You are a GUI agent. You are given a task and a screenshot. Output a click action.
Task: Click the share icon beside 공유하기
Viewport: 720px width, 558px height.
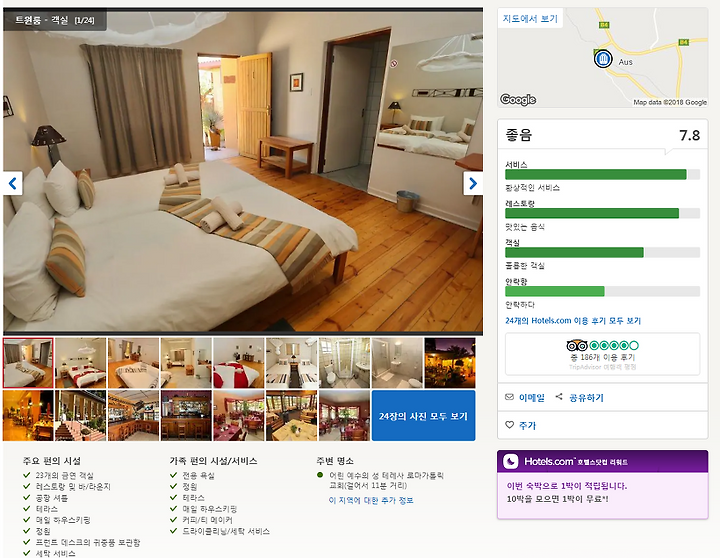click(x=559, y=396)
